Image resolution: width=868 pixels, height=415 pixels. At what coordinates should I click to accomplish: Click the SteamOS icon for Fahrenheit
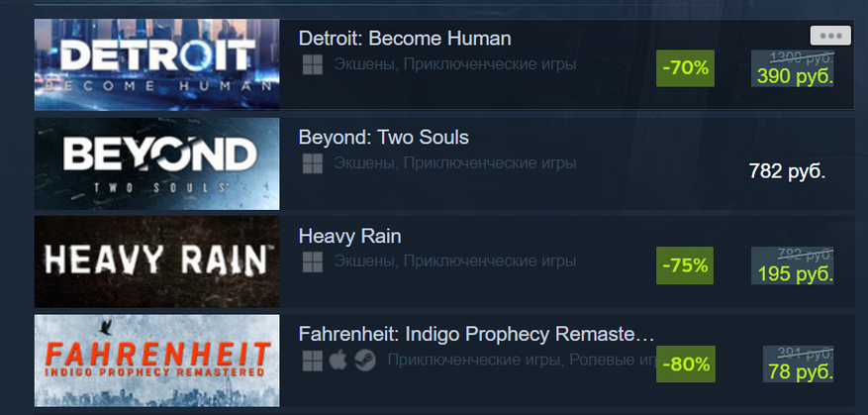(365, 361)
